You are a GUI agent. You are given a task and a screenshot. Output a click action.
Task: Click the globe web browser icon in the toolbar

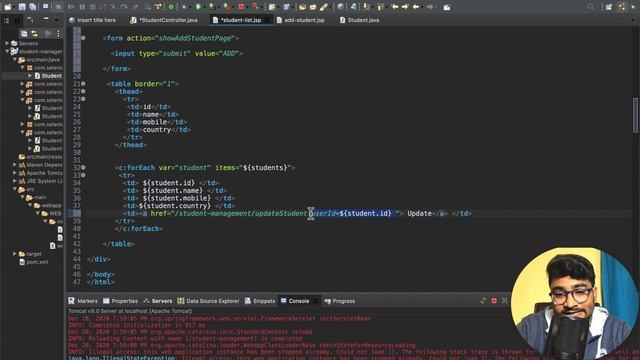[x=340, y=7]
